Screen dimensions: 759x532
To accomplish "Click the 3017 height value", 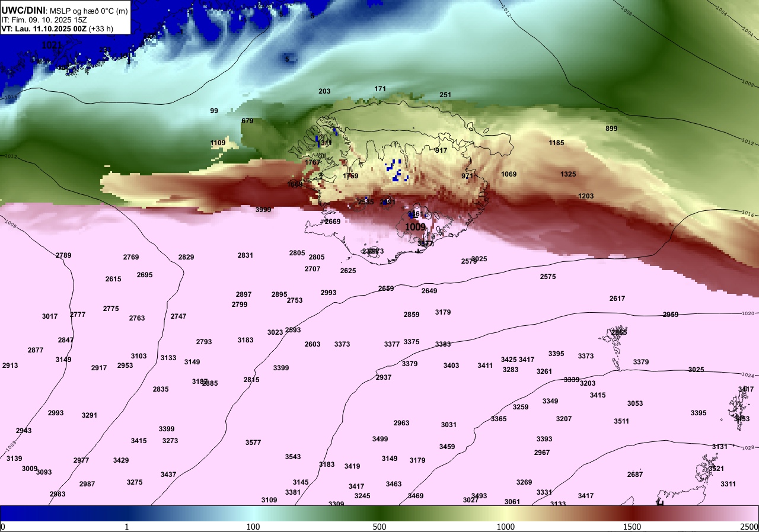I will [50, 316].
